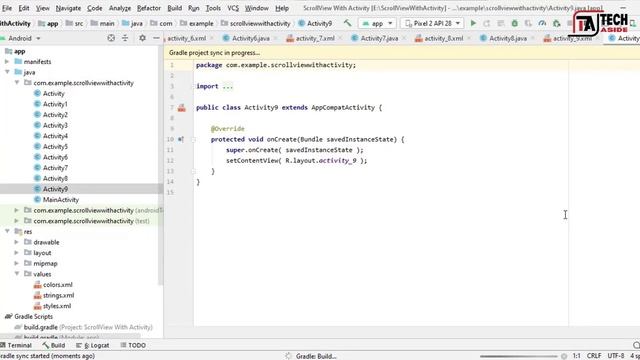The height and width of the screenshot is (360, 640).
Task: Open the Terminal tool window
Action: click(x=16, y=345)
